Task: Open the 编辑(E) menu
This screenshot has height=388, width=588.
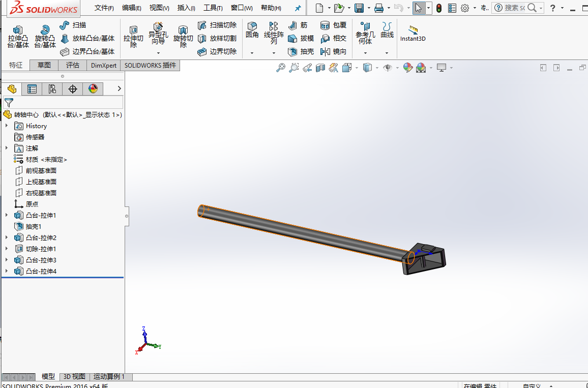Action: pyautogui.click(x=132, y=8)
